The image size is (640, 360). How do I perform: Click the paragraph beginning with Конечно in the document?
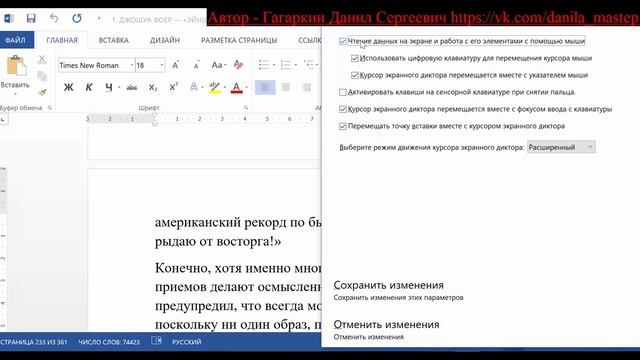click(x=238, y=296)
